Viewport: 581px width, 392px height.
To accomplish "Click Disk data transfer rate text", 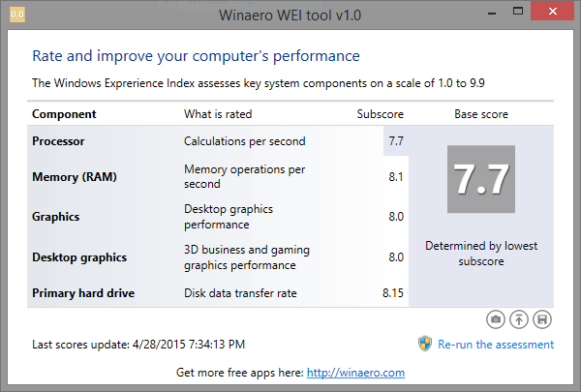I will point(240,293).
